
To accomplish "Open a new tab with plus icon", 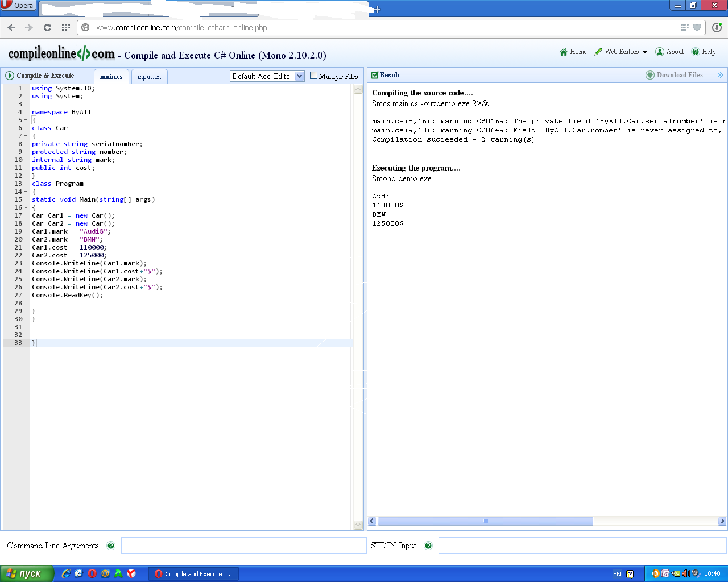I will 377,9.
